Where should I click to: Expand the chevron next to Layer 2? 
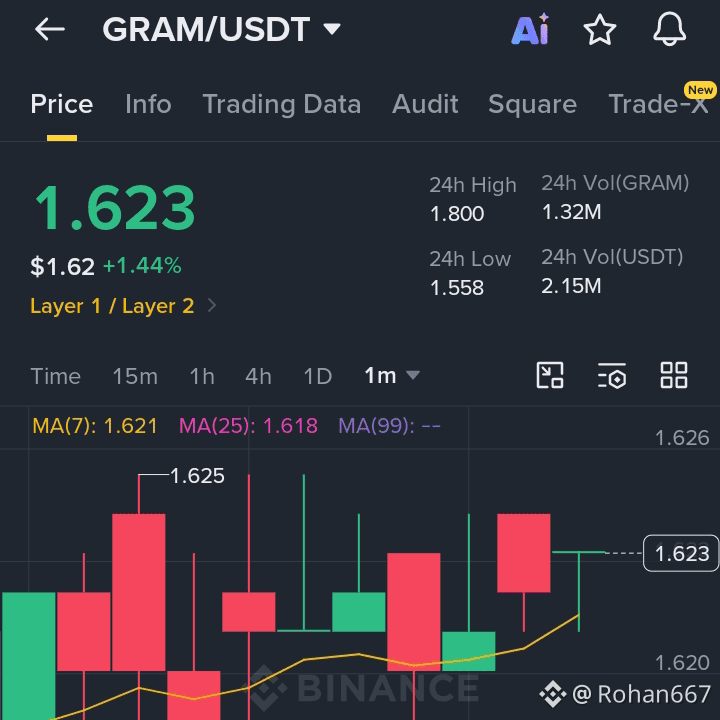[x=212, y=305]
